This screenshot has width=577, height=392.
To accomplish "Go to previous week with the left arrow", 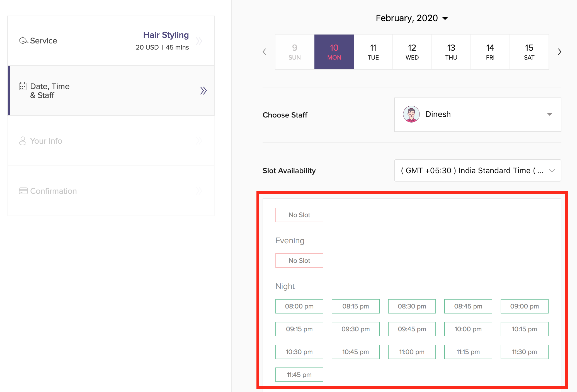I will (265, 52).
